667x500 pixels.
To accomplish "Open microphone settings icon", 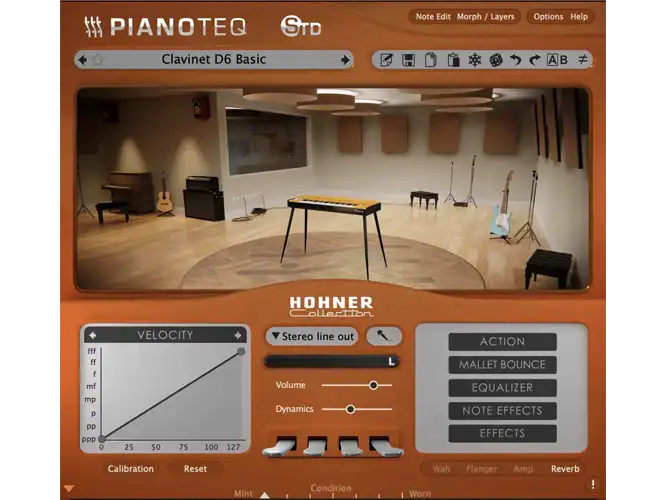I will 384,336.
